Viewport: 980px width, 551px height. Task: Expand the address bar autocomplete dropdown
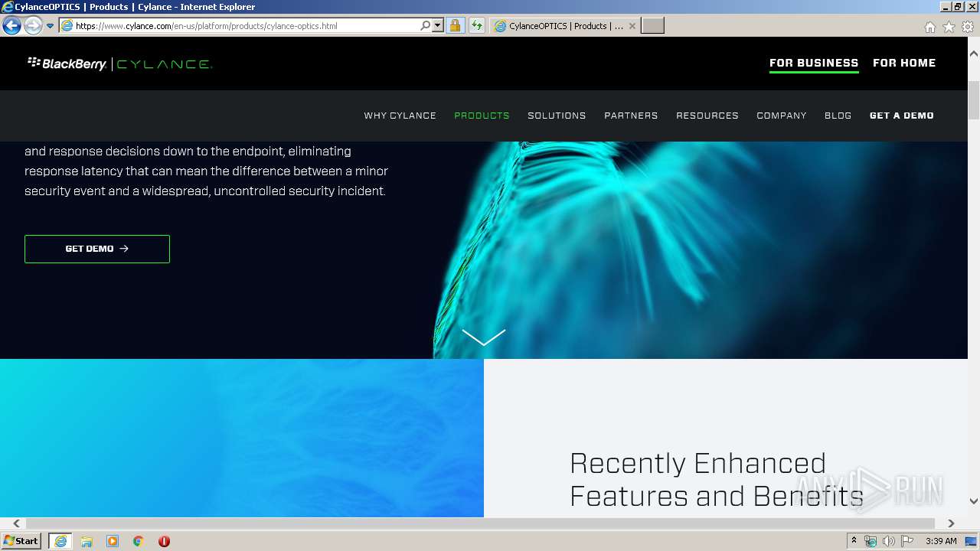pos(438,26)
